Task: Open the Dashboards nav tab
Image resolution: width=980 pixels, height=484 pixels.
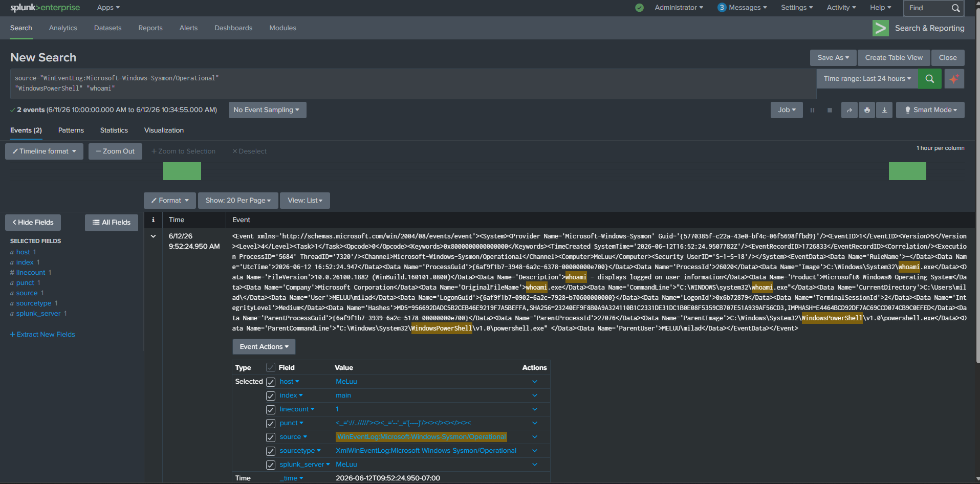Action: click(x=233, y=28)
